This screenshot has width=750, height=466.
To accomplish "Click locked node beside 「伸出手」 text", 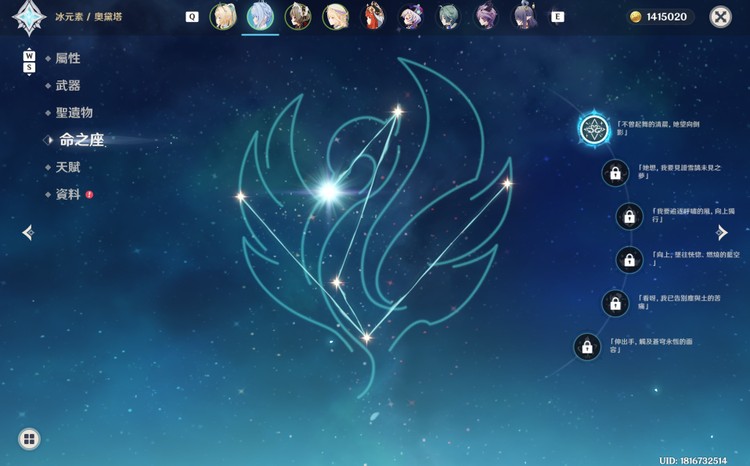I will click(x=587, y=347).
